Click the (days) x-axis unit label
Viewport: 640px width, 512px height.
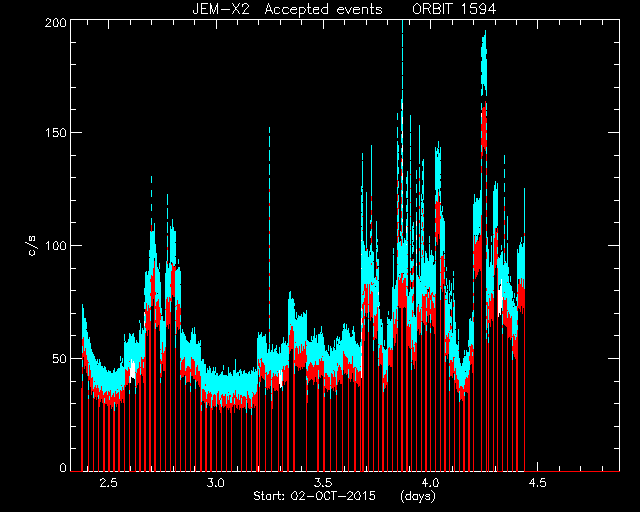click(x=418, y=496)
